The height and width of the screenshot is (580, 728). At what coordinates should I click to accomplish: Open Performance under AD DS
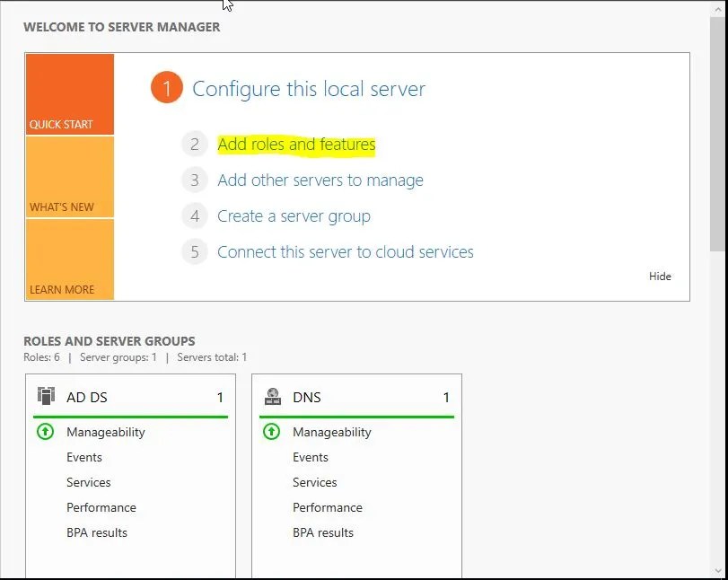pos(101,507)
